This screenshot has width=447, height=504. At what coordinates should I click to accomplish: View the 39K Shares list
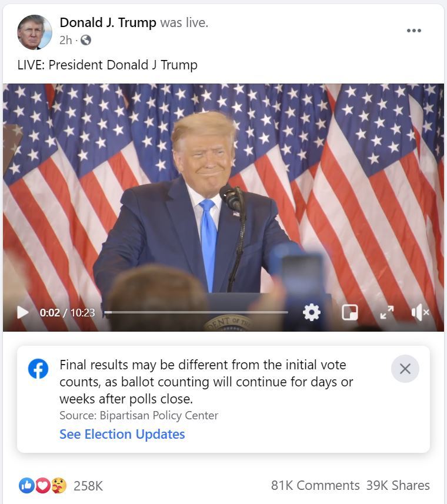click(398, 485)
